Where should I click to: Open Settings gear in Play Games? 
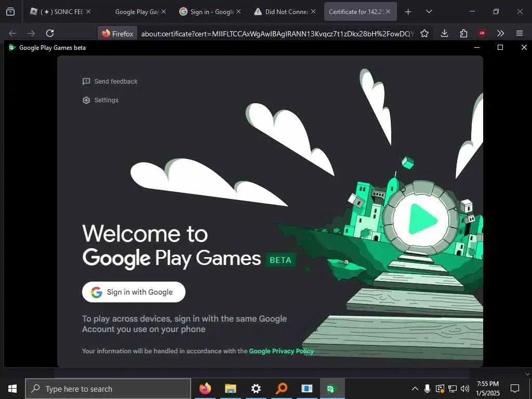(86, 100)
